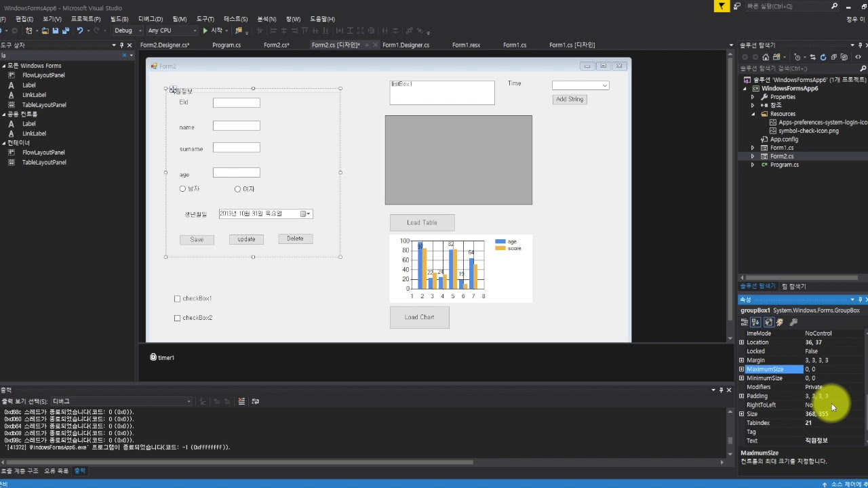Click the clear output icon in Output panel
The width and height of the screenshot is (868, 488).
[x=241, y=401]
